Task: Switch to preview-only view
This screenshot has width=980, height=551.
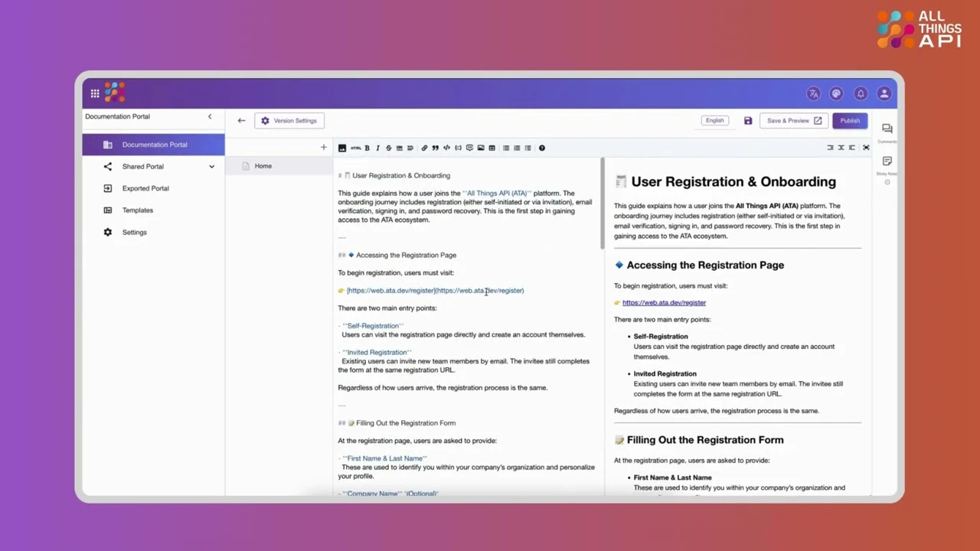Action: click(852, 148)
